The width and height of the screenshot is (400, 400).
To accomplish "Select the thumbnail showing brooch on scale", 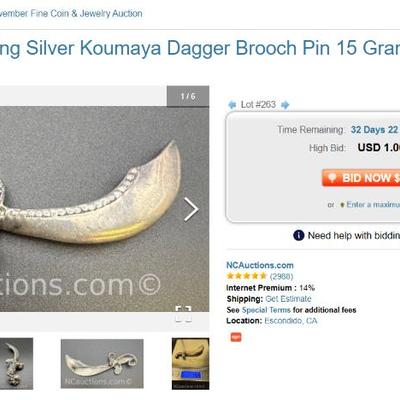I will point(190,364).
